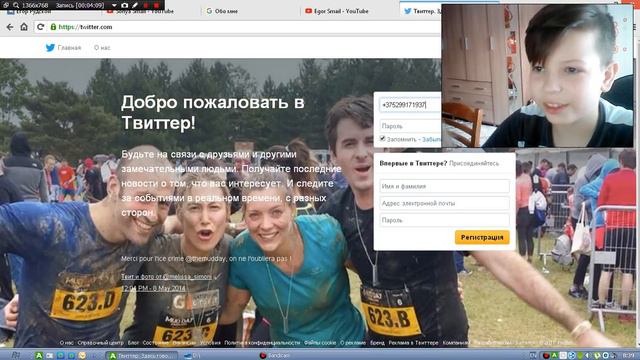The image size is (640, 360).
Task: Click the Bandicam magnifier icon
Action: (x=16, y=5)
